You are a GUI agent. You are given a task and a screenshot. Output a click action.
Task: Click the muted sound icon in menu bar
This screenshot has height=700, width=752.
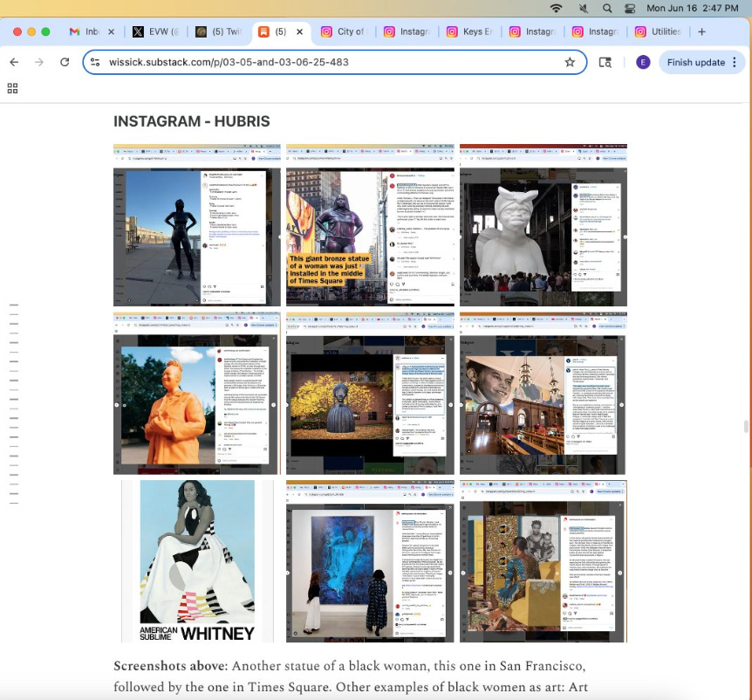tap(583, 8)
